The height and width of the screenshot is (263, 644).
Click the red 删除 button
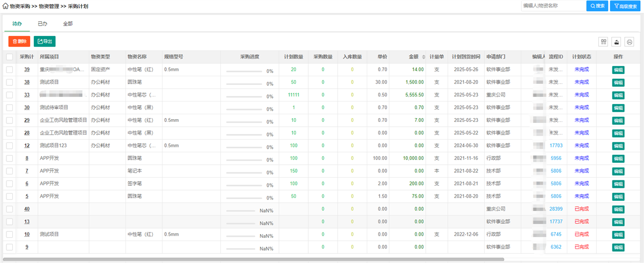pyautogui.click(x=19, y=41)
